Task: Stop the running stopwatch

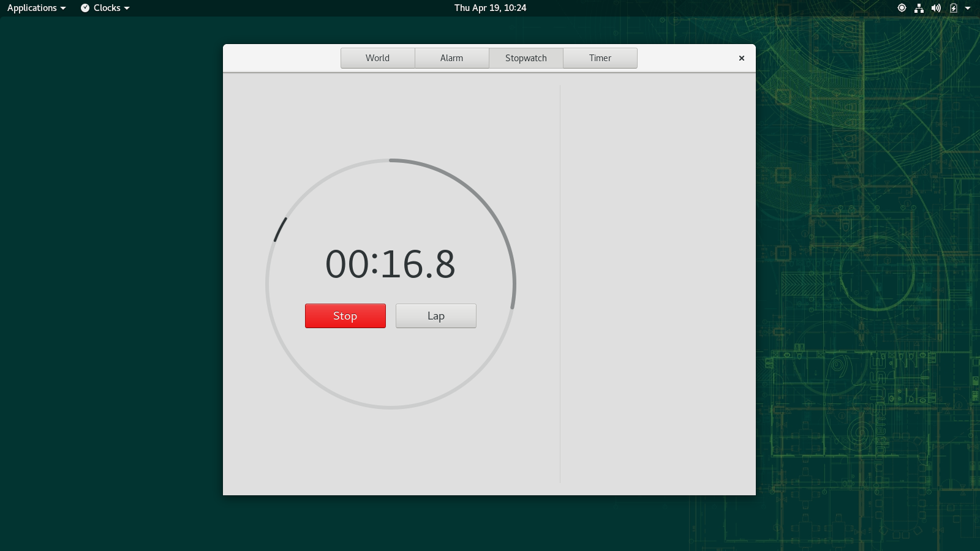Action: pos(345,316)
